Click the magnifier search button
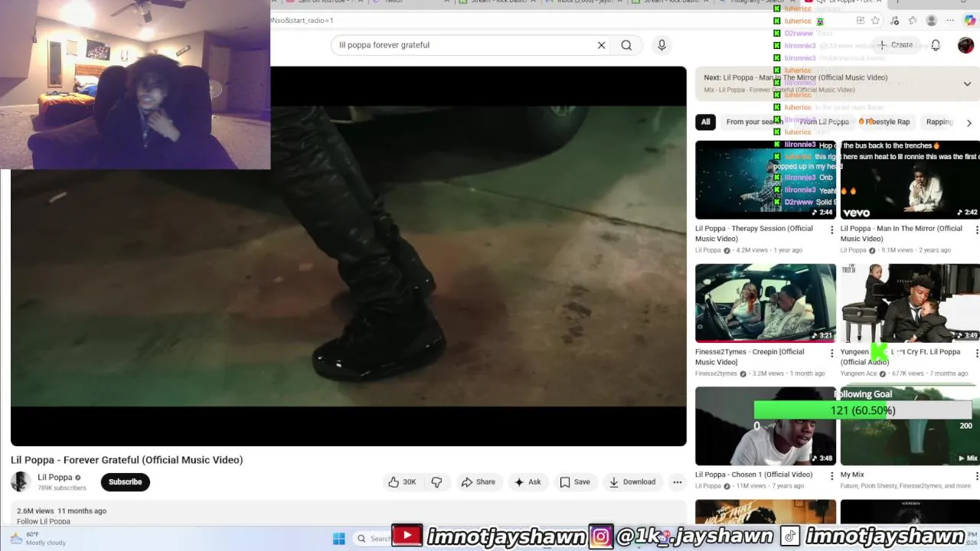 tap(626, 45)
